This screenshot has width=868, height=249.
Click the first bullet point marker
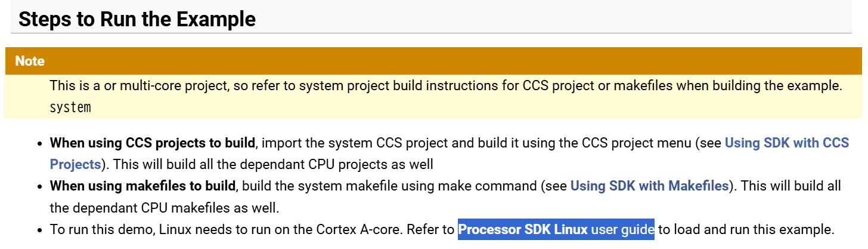pos(40,144)
